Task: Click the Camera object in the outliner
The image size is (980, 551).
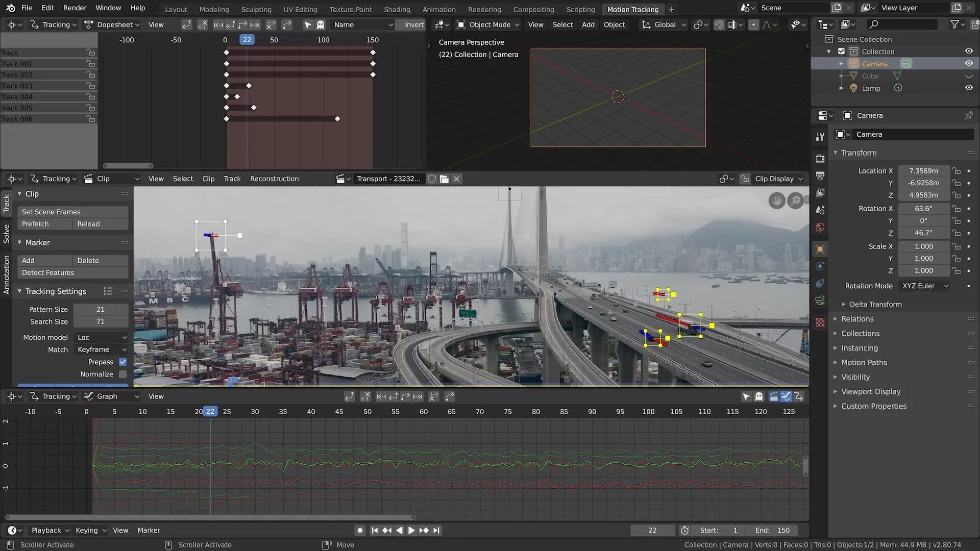Action: (x=874, y=63)
